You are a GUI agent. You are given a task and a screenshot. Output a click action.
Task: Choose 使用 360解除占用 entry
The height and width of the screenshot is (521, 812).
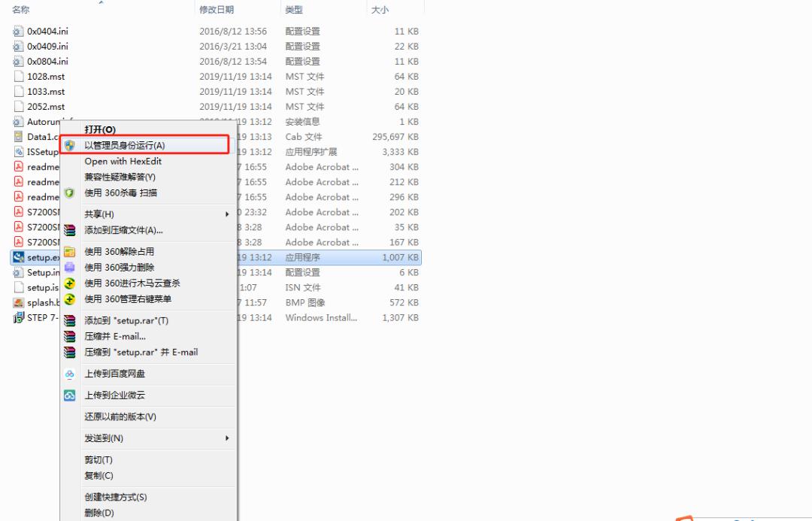pos(119,252)
